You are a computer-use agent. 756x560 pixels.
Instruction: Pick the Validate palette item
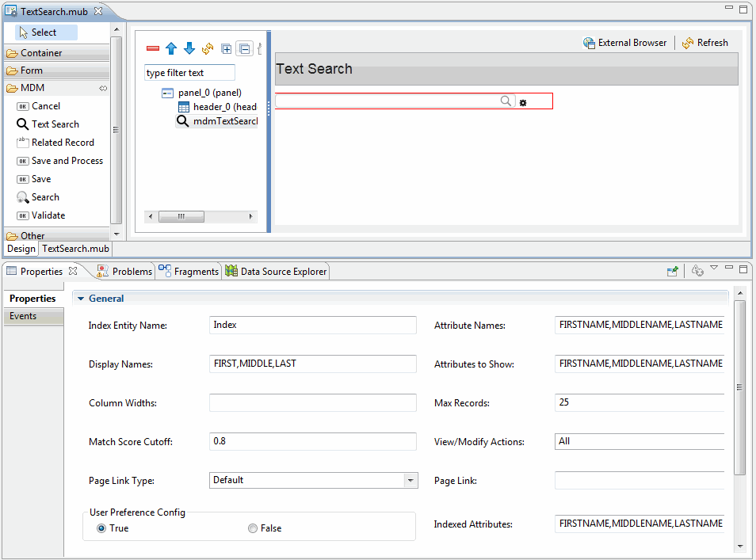click(x=41, y=215)
